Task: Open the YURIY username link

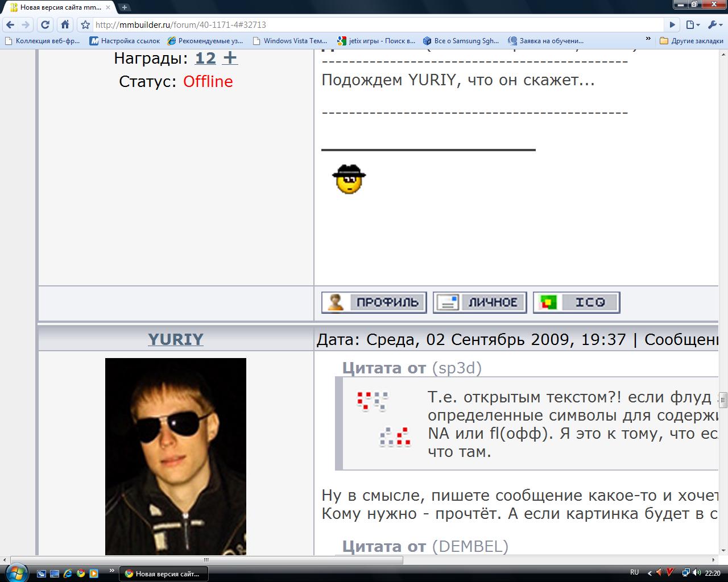Action: (x=175, y=339)
